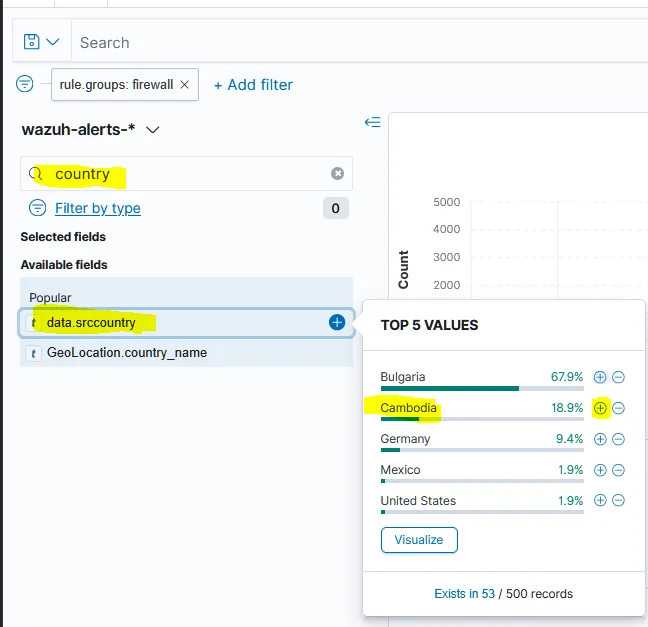The image size is (648, 627).
Task: Click the Count axis label
Action: pyautogui.click(x=403, y=269)
